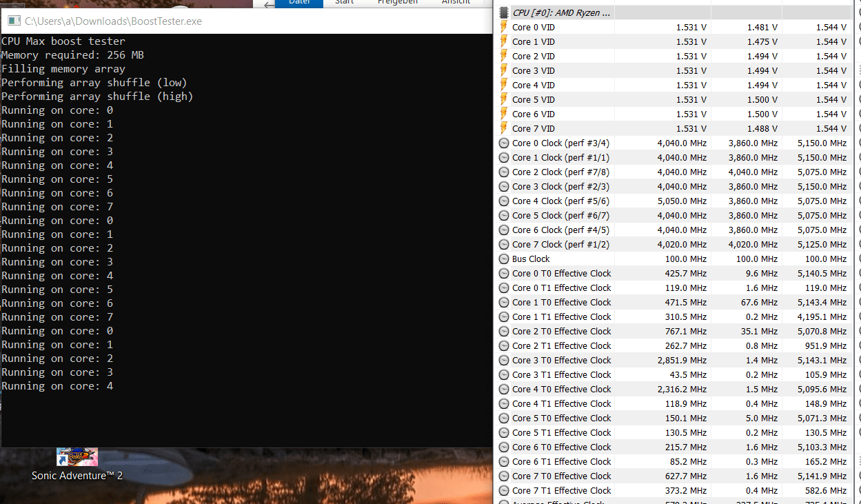Click the clock icon beside Bus Clock
This screenshot has height=504, width=861.
coord(505,259)
